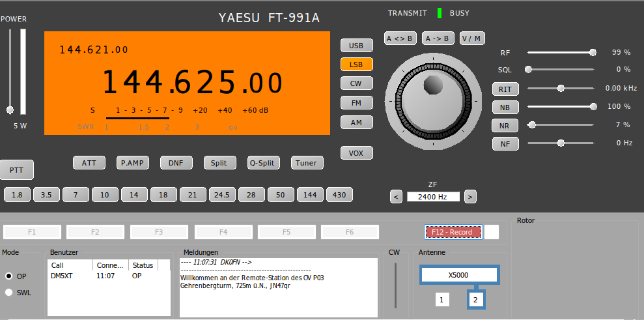644x320 pixels.
Task: Toggle VOX
Action: tap(356, 153)
